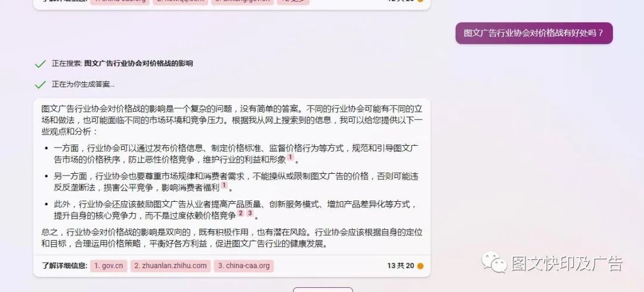The width and height of the screenshot is (644, 292).
Task: Click citation 1 after 利益和形象
Action: 290,158
